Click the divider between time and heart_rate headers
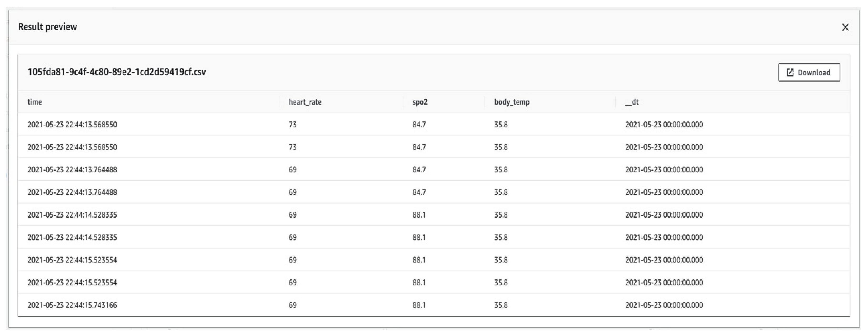This screenshot has height=335, width=868. pos(279,102)
